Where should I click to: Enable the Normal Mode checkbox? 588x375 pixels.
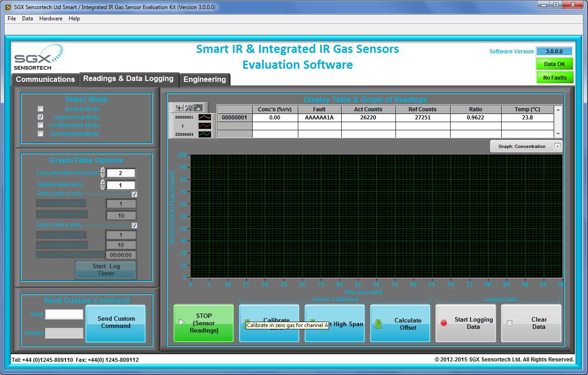41,109
